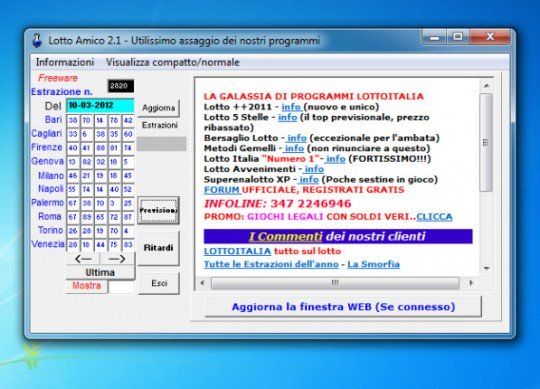Image resolution: width=540 pixels, height=389 pixels.
Task: Click the input box next to Mostra
Action: tap(121, 287)
